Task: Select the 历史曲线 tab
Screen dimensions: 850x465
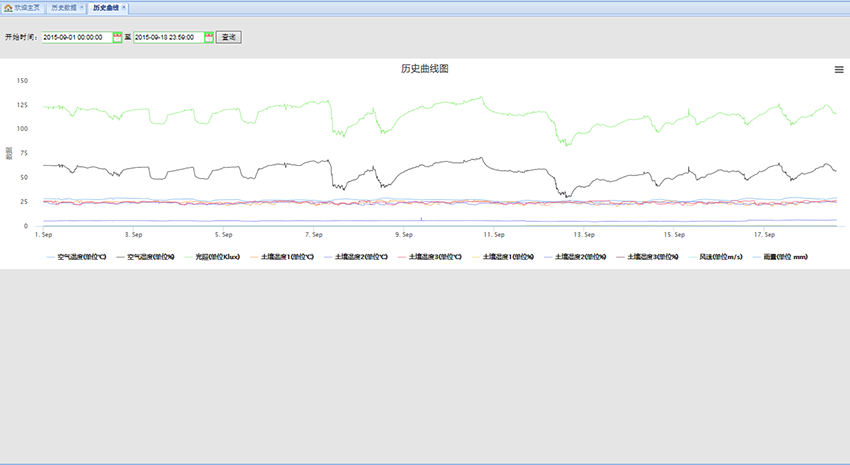Action: (x=104, y=7)
